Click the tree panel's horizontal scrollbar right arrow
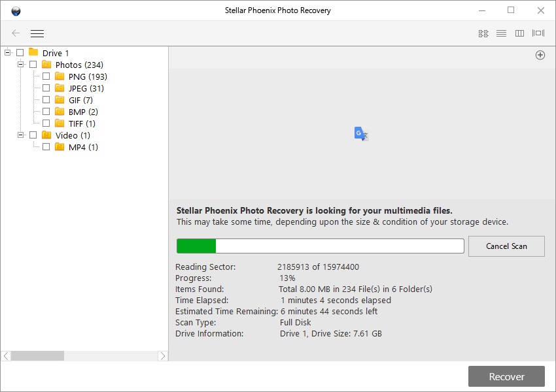This screenshot has width=556, height=392. tap(163, 356)
